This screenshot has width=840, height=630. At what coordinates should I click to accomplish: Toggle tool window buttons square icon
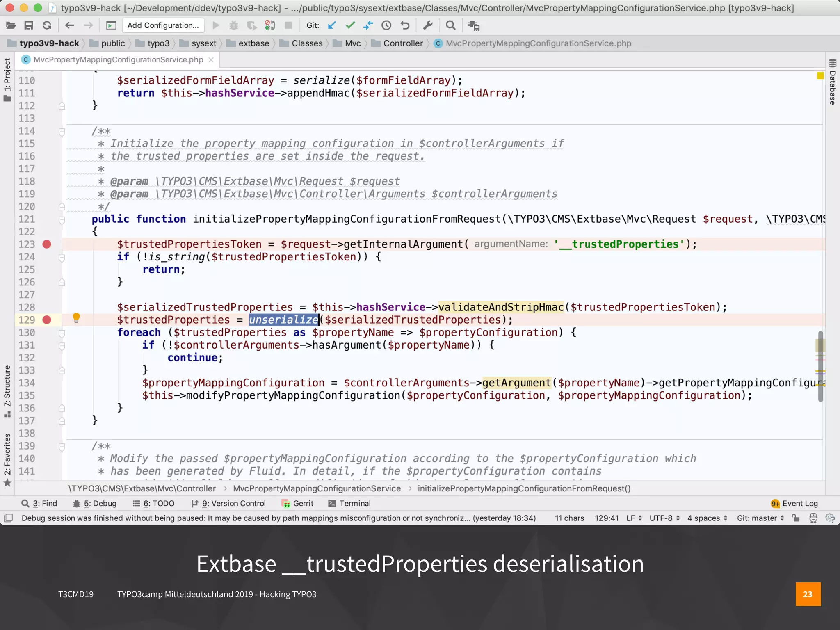8,518
